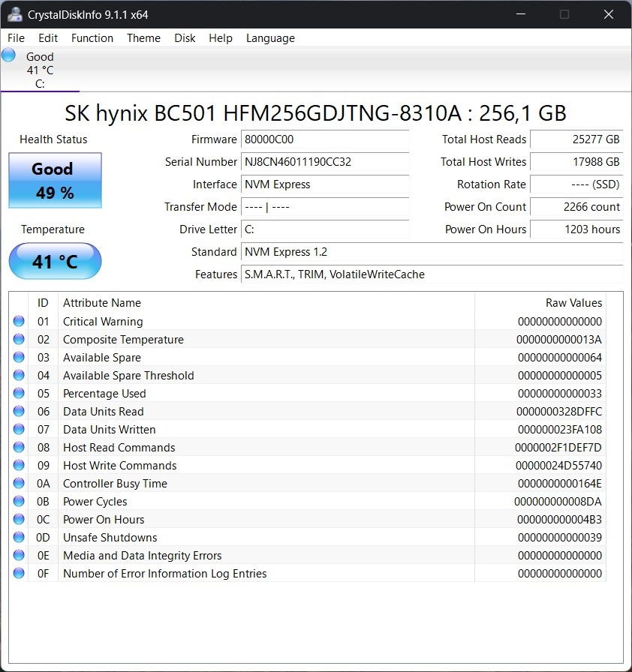Viewport: 632px width, 672px height.
Task: Click the status orb beside Composite Temperature
Action: pos(19,340)
